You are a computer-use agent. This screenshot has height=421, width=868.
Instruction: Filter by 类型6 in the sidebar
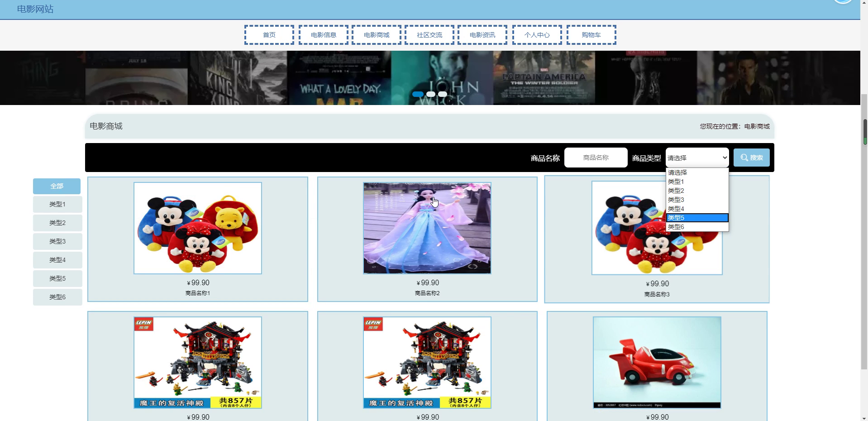(57, 297)
